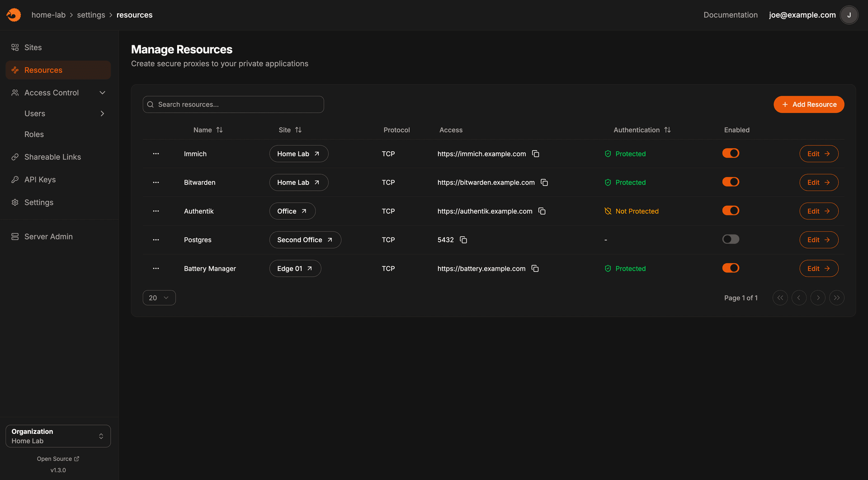868x480 pixels.
Task: Enable the Postgres resource
Action: 731,239
